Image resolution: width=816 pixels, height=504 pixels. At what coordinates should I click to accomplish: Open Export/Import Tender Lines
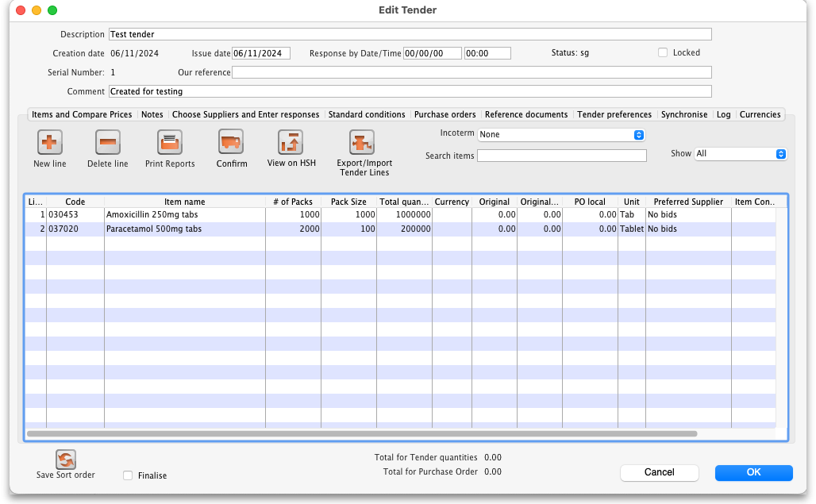point(362,143)
